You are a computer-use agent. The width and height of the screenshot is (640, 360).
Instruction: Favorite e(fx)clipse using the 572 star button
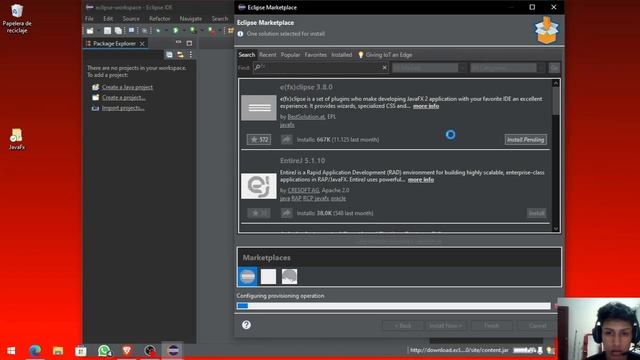tap(259, 140)
